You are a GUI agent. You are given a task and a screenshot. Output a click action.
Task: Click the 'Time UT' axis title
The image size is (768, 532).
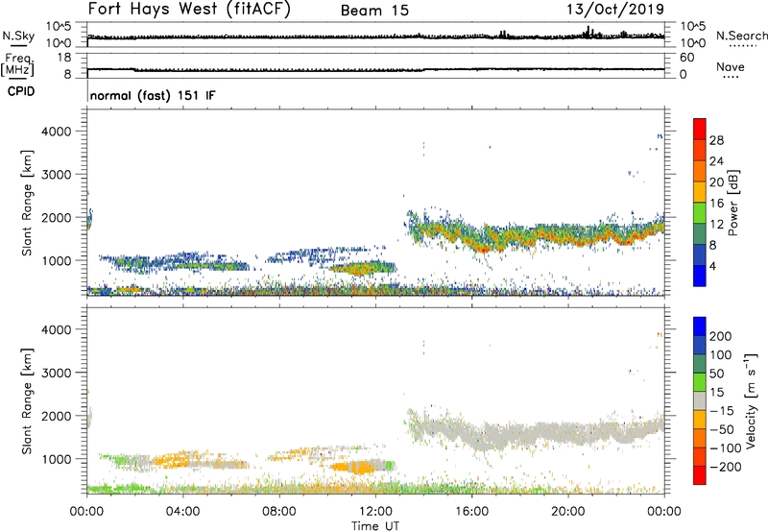[375, 526]
